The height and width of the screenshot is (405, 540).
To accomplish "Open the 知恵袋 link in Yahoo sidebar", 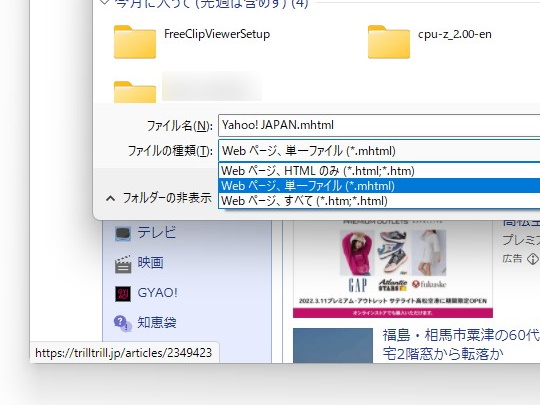I will 157,323.
